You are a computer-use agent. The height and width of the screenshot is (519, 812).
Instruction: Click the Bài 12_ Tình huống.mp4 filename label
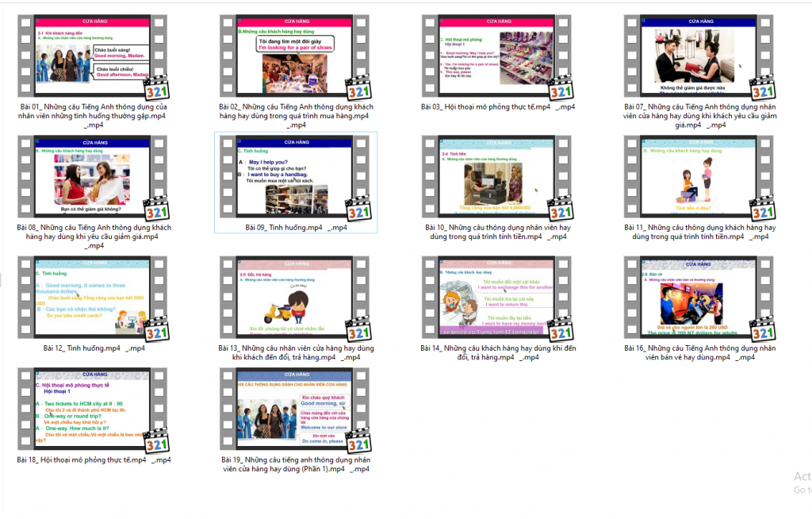[94, 348]
